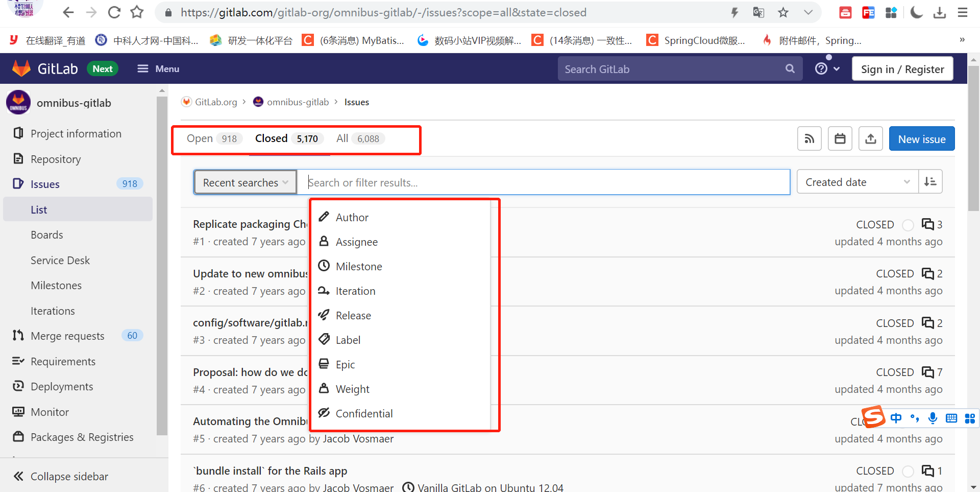980x492 pixels.
Task: Click the export issues icon button
Action: pos(871,138)
